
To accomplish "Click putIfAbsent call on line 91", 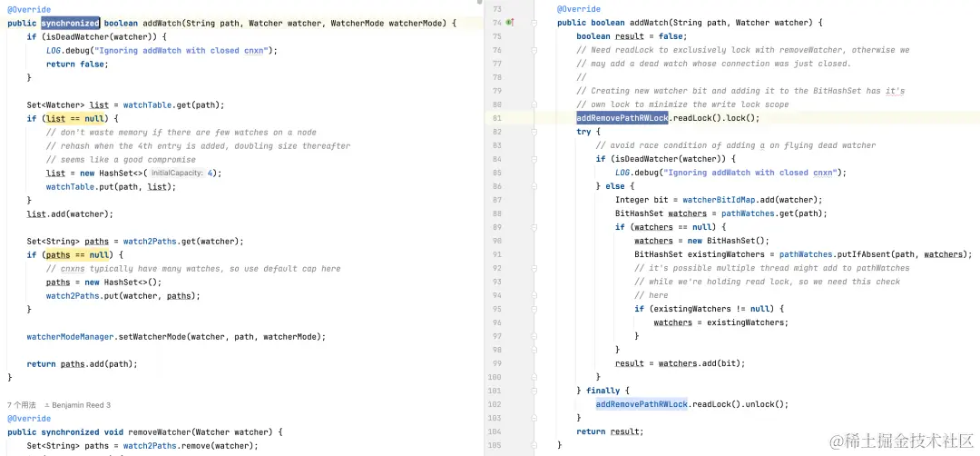I will point(862,254).
